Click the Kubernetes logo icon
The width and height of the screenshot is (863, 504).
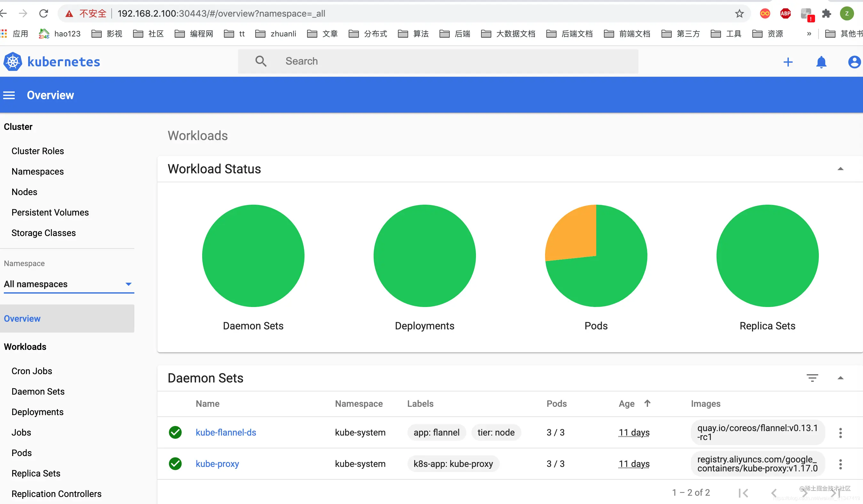click(x=13, y=62)
